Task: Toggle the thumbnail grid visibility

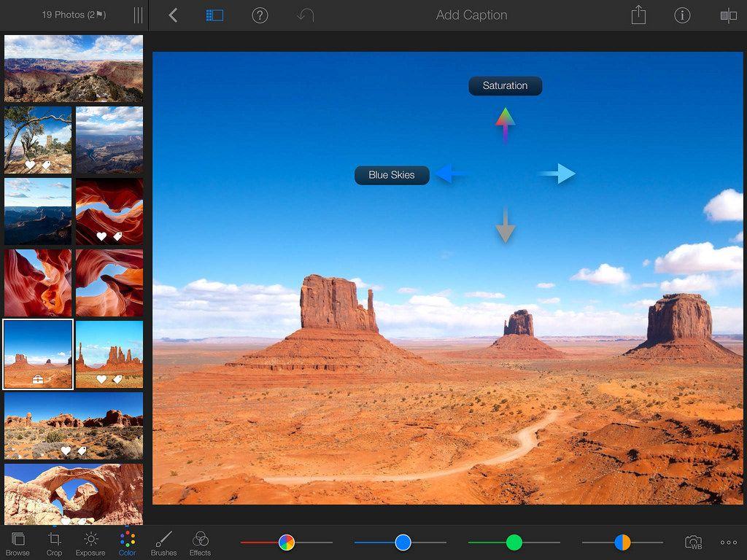Action: click(x=214, y=15)
